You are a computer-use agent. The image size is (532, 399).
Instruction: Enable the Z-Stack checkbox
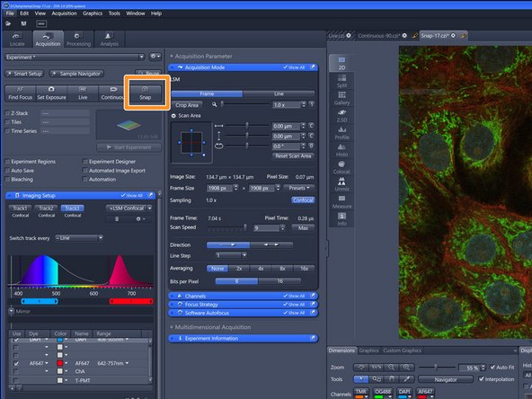pos(7,113)
